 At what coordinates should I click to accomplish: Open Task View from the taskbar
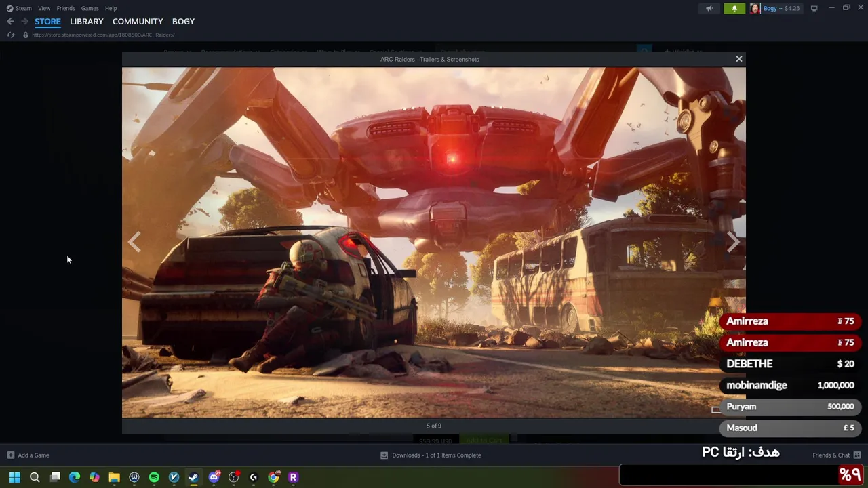point(55,477)
